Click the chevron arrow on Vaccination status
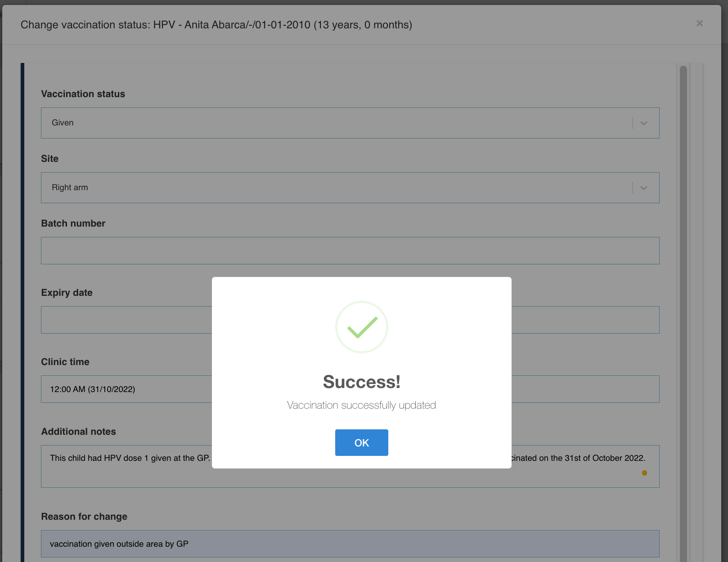The height and width of the screenshot is (562, 728). point(644,123)
